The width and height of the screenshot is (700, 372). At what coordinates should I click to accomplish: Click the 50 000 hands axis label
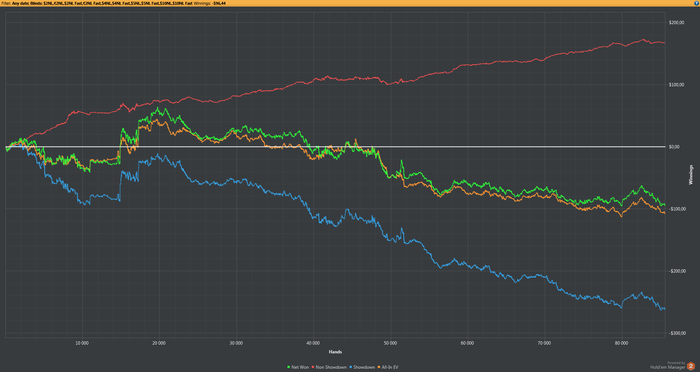click(x=390, y=343)
